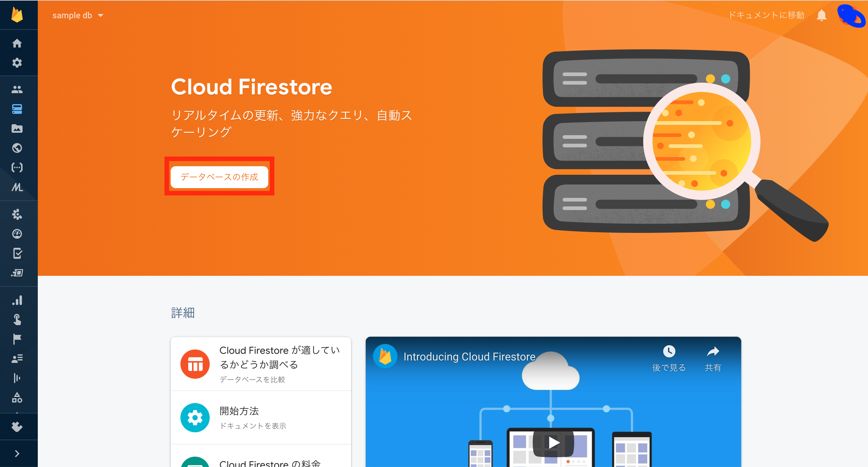868x467 pixels.
Task: Select the Database icon in sidebar
Action: 17,109
